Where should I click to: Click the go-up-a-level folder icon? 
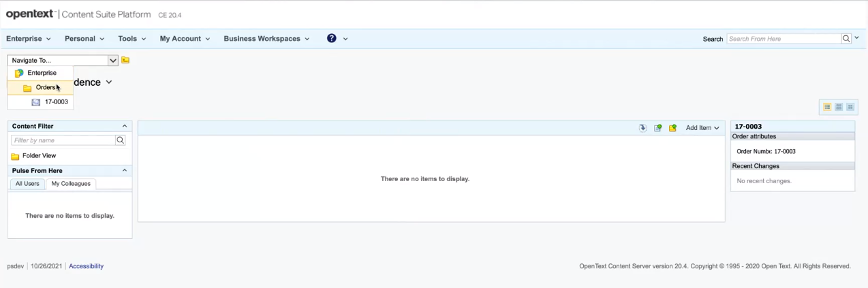pos(125,60)
